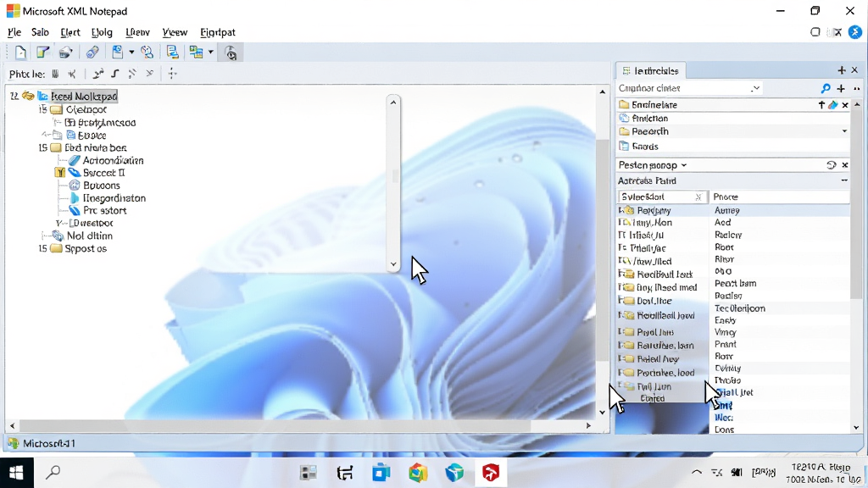868x488 pixels.
Task: Click the attribute list scrollbar down arrow
Action: point(856,427)
